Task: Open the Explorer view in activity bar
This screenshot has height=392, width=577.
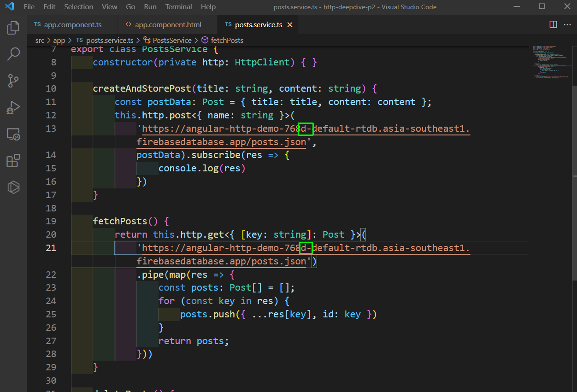Action: click(x=13, y=28)
